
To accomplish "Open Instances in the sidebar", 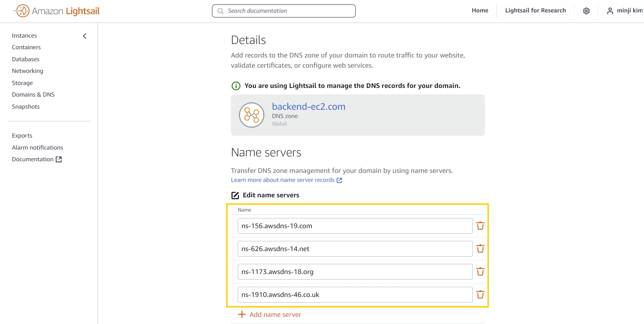I will (x=24, y=36).
